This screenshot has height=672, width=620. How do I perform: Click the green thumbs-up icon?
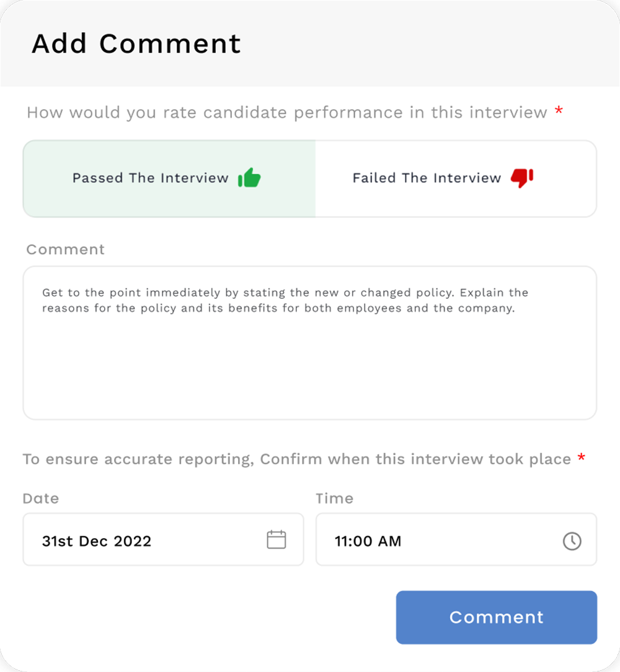tap(249, 178)
